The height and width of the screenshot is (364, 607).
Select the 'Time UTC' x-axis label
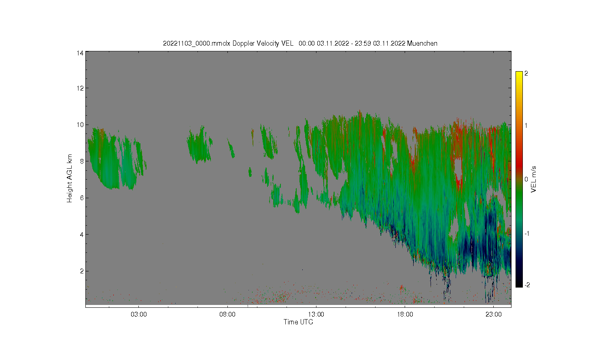tap(298, 322)
